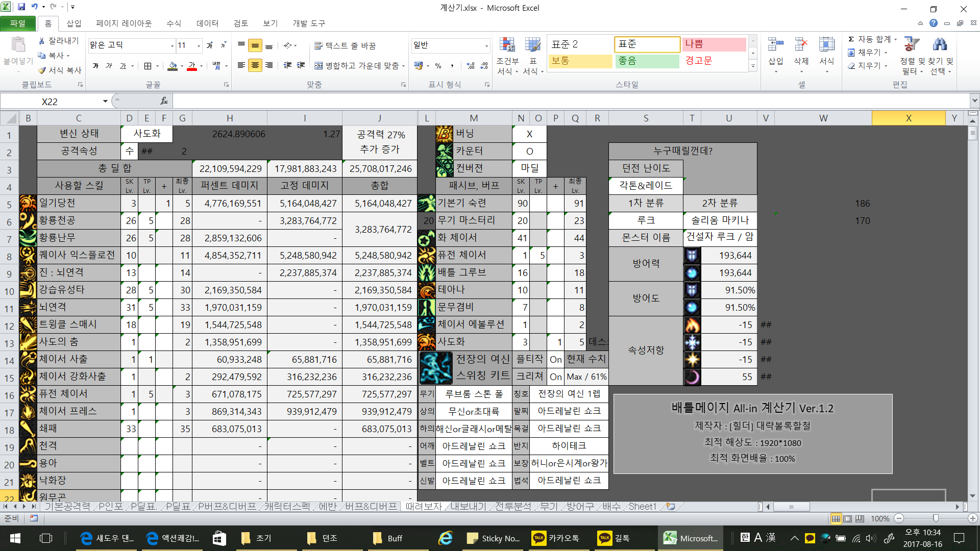Screen dimensions: 980x551
Task: Click the Excel Help question mark icon
Action: [x=934, y=23]
